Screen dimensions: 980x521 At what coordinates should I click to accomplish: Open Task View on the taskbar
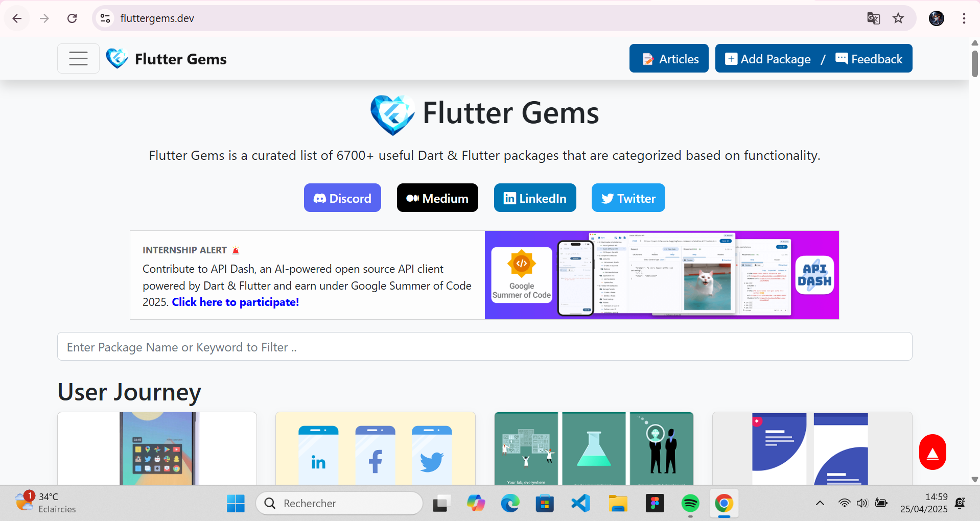tap(441, 504)
